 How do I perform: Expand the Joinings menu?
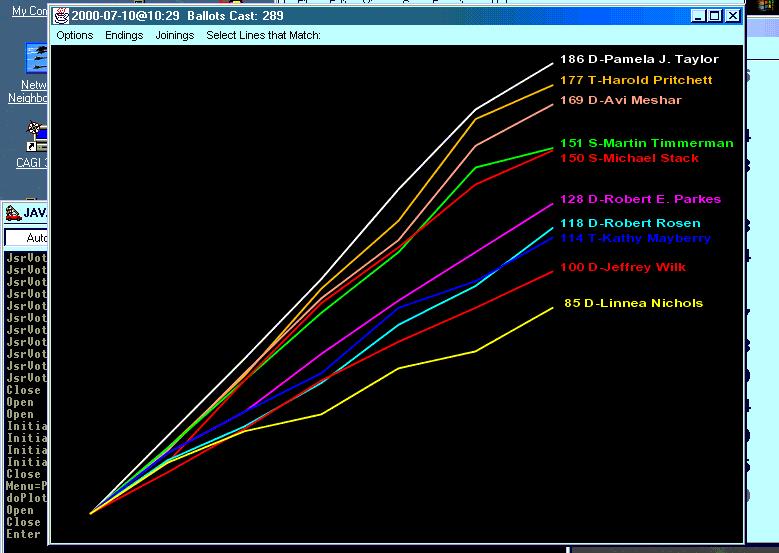click(x=175, y=35)
